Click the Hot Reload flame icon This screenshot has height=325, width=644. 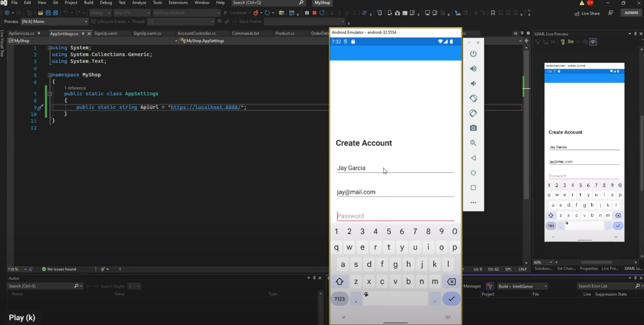pyautogui.click(x=256, y=13)
